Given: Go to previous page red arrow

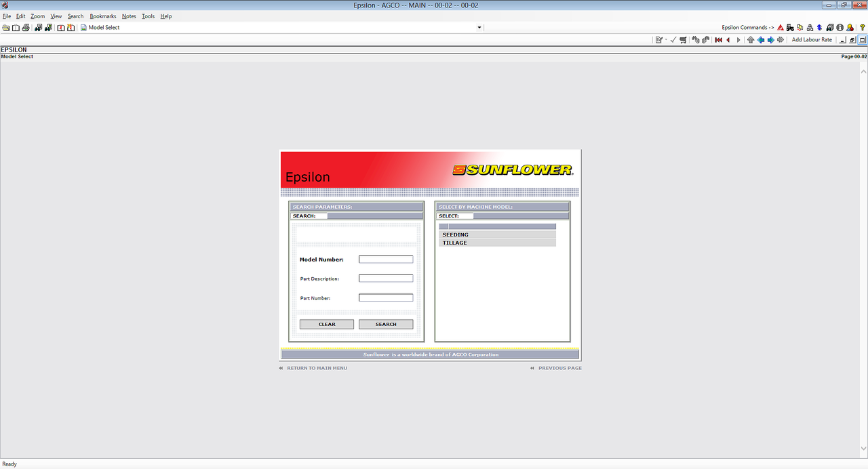Looking at the screenshot, I should coord(728,40).
